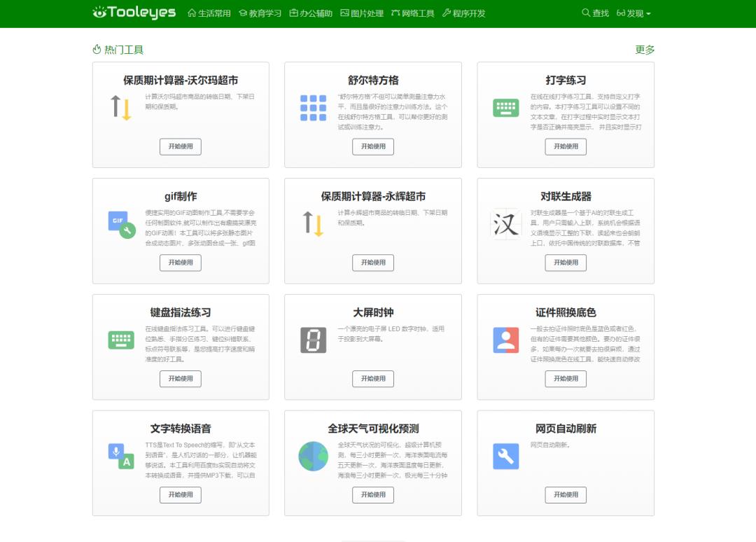The image size is (756, 542).
Task: Click 更多 to see more hot tools
Action: pyautogui.click(x=643, y=50)
